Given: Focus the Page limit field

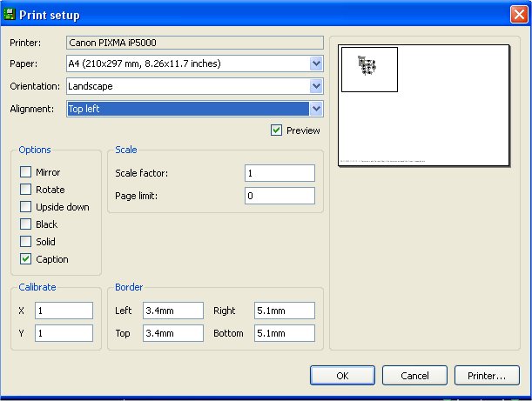Looking at the screenshot, I should click(x=279, y=196).
